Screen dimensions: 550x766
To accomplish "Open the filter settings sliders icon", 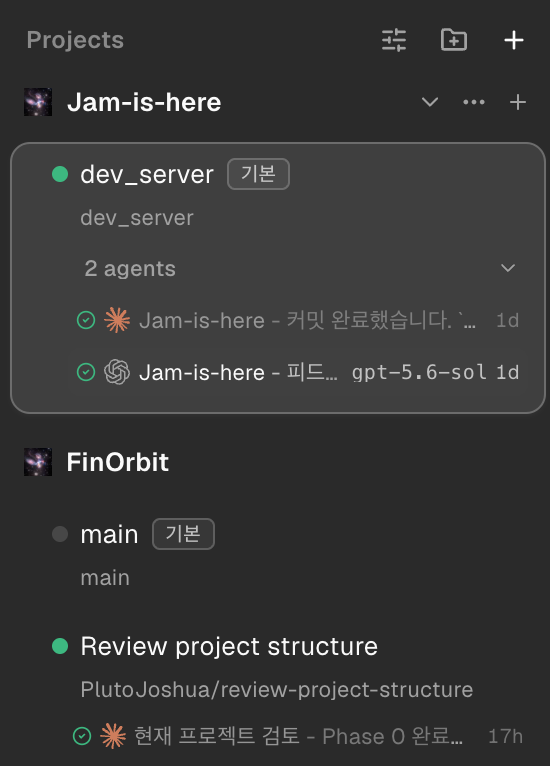I will point(394,40).
